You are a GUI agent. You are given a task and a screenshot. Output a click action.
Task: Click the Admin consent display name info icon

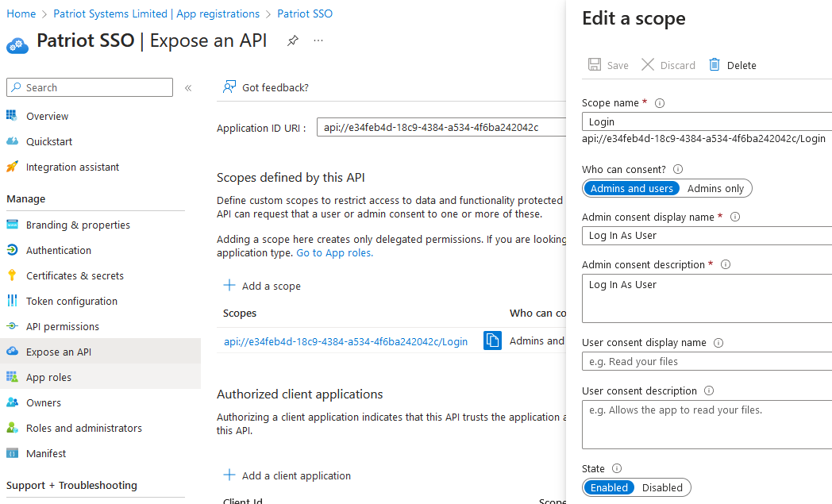(735, 217)
